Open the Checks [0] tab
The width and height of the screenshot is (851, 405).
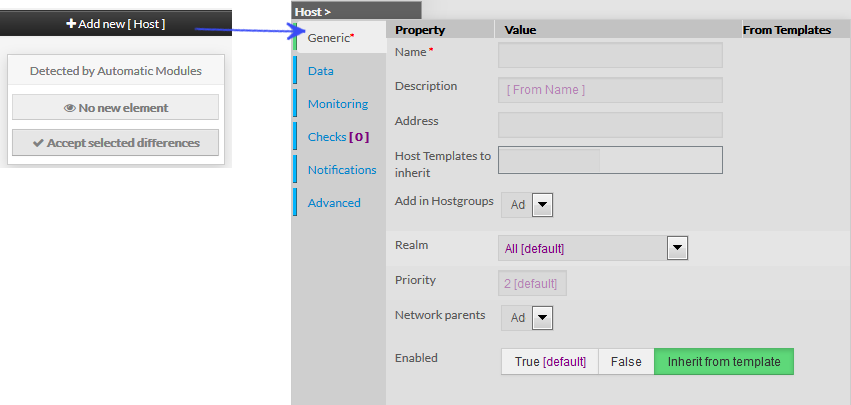point(338,137)
